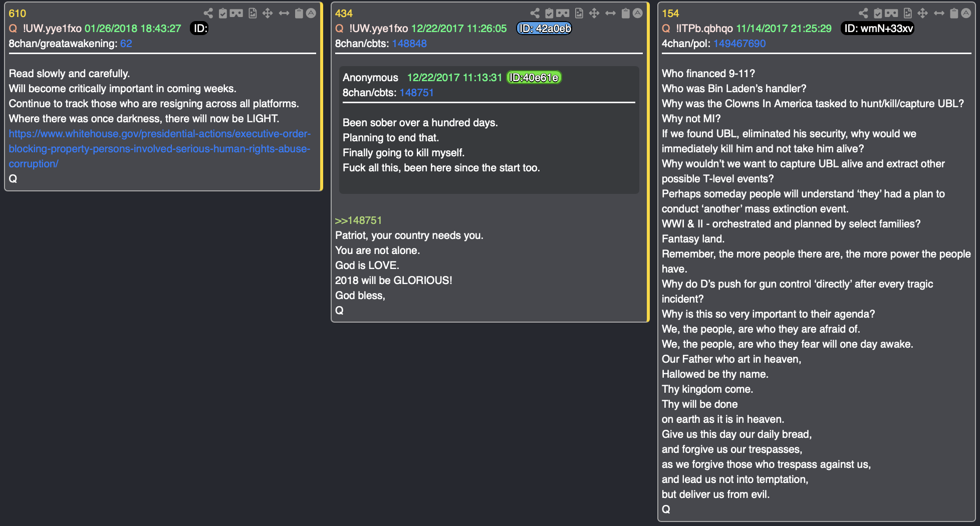Click image-file icon on post 610
Screen dimensions: 980x526
tap(253, 14)
